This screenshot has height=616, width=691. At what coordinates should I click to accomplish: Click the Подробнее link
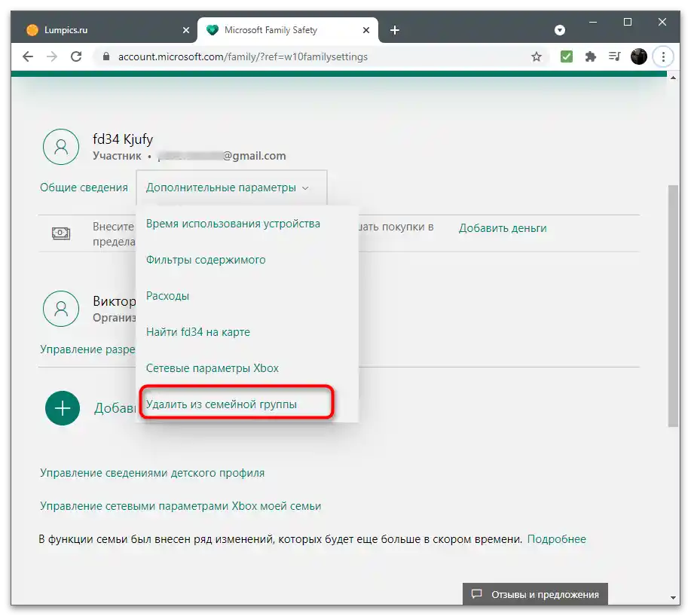[557, 539]
